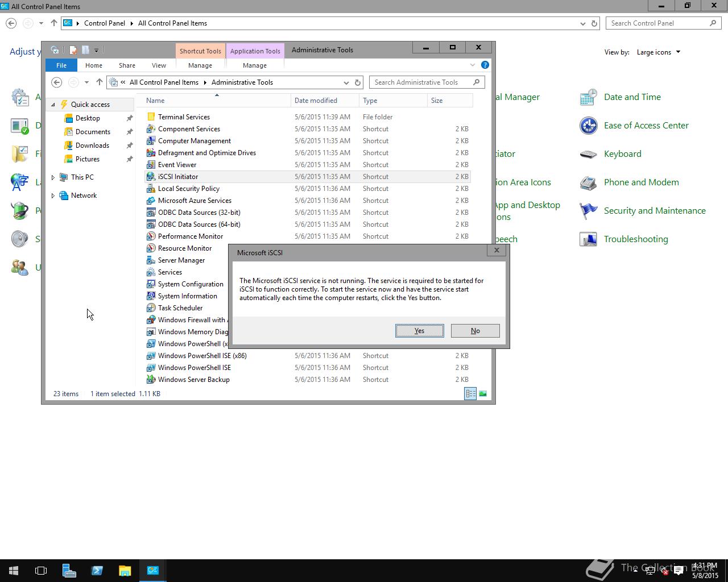
Task: Expand This PC in navigation pane
Action: 53,177
